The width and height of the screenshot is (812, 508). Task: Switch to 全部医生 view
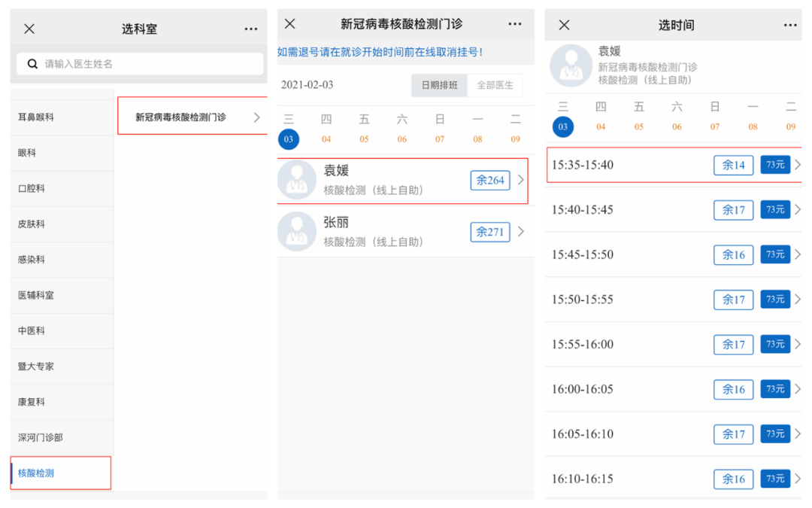tap(495, 85)
